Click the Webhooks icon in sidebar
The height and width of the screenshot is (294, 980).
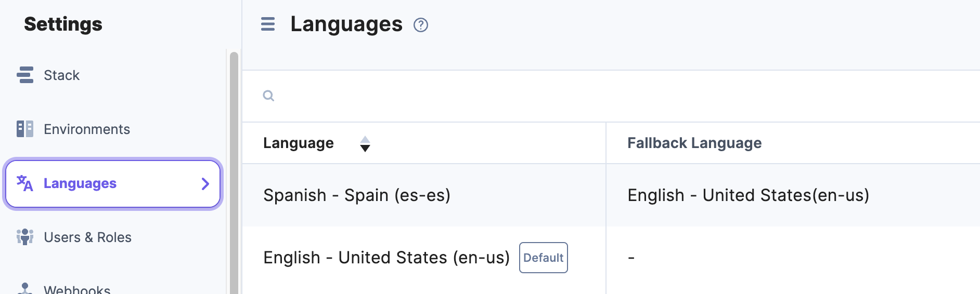click(25, 289)
